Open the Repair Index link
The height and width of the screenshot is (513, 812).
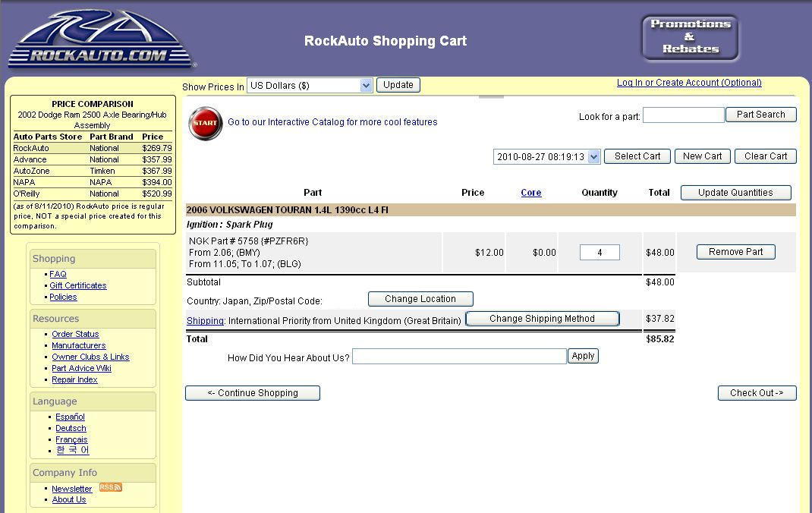(74, 380)
